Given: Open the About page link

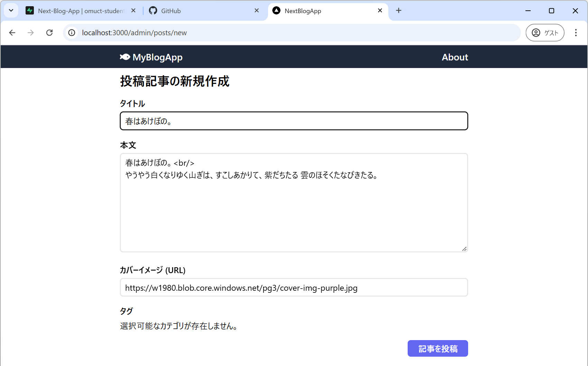Looking at the screenshot, I should tap(455, 57).
